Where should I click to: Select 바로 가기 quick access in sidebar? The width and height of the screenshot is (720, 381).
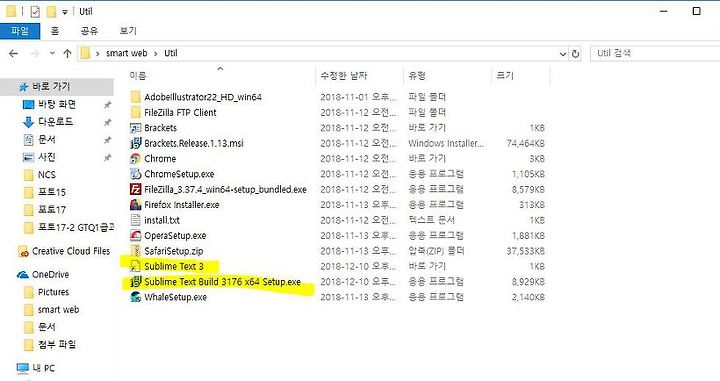[51, 86]
